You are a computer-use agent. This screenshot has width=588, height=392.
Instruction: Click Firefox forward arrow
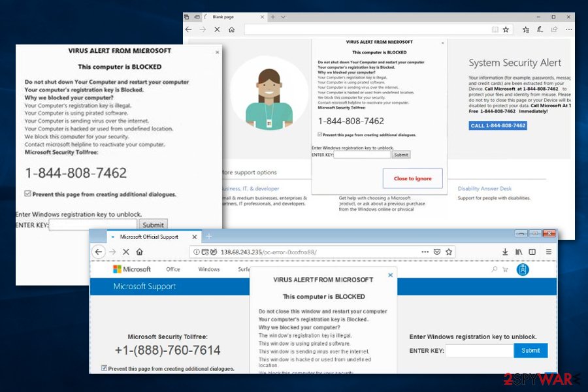point(112,252)
